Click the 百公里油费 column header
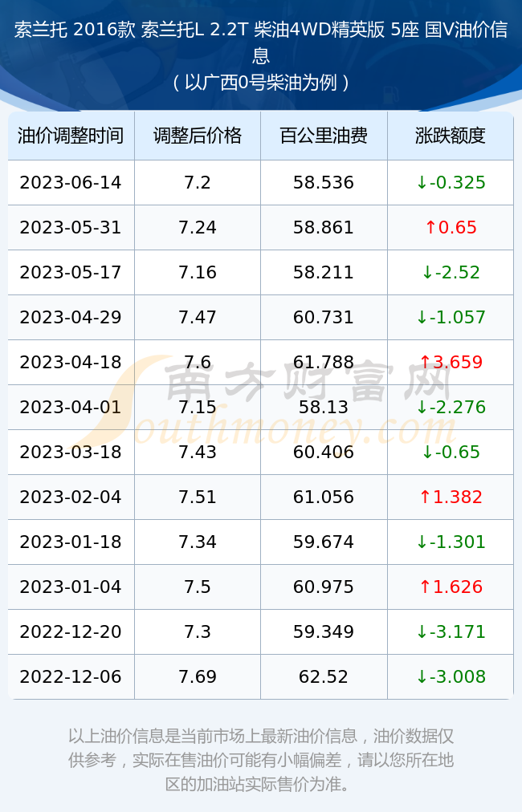The height and width of the screenshot is (812, 522). pos(324,136)
